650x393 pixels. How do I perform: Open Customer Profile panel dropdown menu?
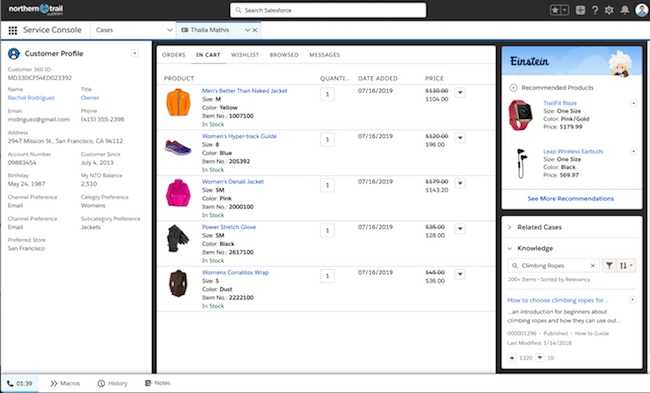click(x=135, y=53)
